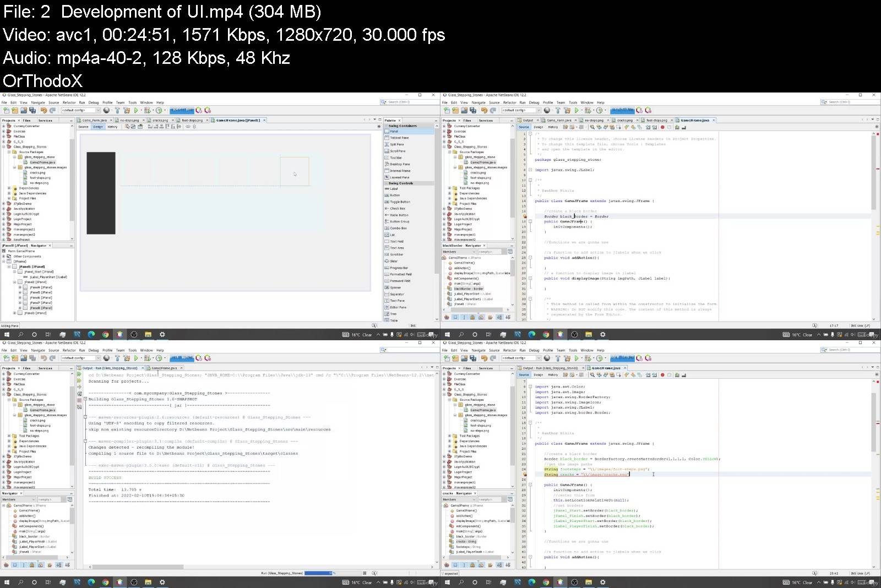Select Check Box control in Palette
The width and height of the screenshot is (881, 588).
(410, 209)
